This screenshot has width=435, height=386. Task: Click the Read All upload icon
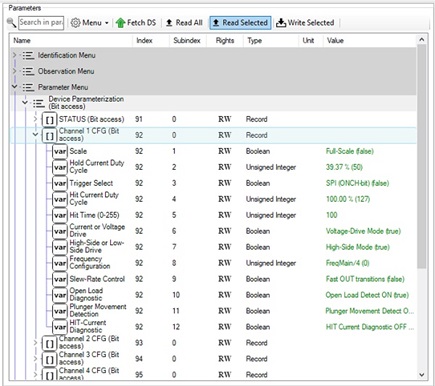tap(169, 23)
